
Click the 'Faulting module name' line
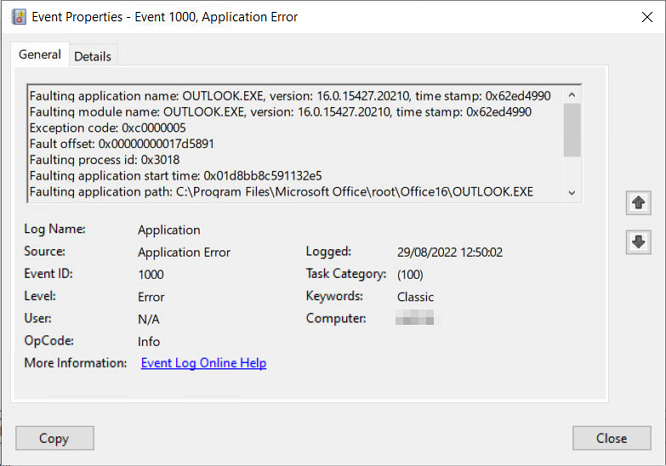280,112
